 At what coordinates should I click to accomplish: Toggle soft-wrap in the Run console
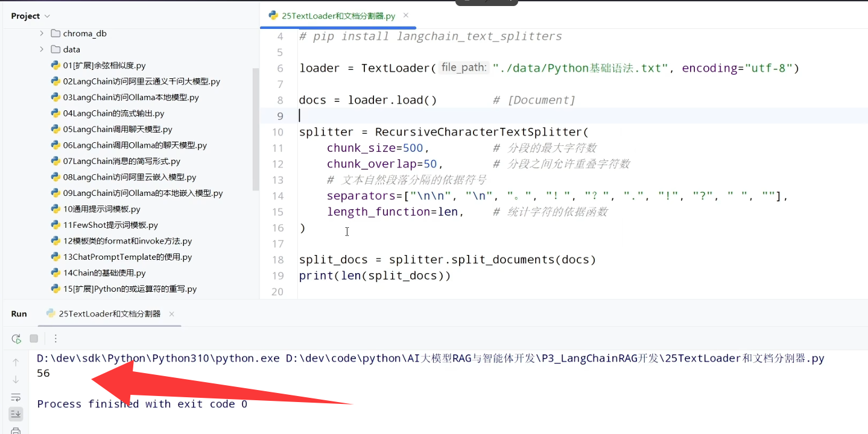pyautogui.click(x=16, y=397)
